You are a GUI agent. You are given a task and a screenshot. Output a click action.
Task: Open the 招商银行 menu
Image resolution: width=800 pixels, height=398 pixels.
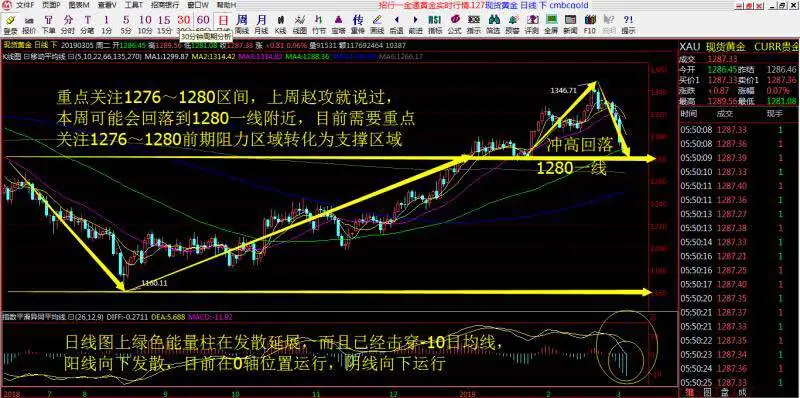165,5
